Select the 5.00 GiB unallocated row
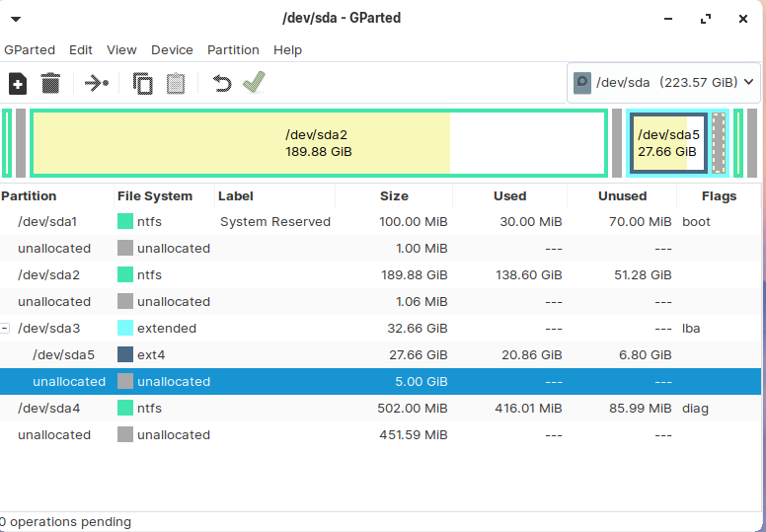 pos(380,382)
